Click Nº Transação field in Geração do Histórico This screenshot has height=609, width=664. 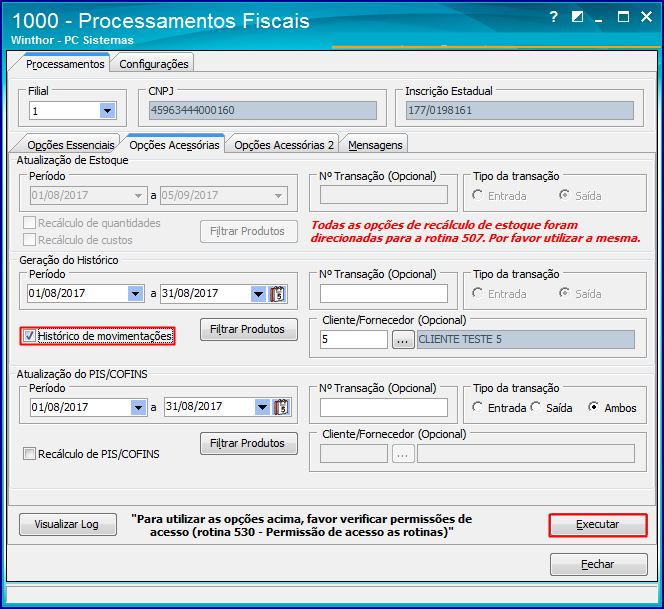point(384,293)
